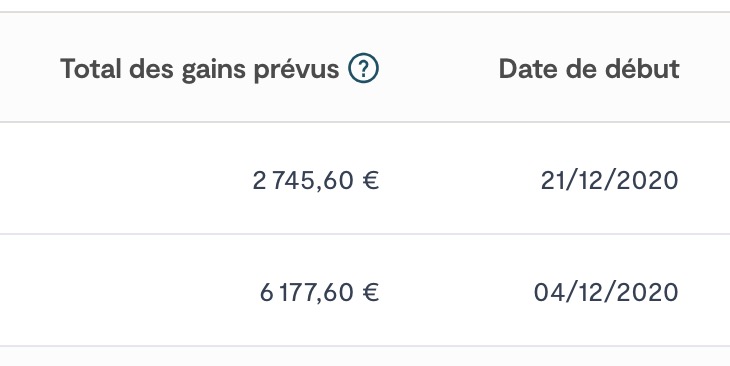Image resolution: width=730 pixels, height=366 pixels.
Task: Open the help tooltip for Total des gains prévus
Action: (363, 68)
